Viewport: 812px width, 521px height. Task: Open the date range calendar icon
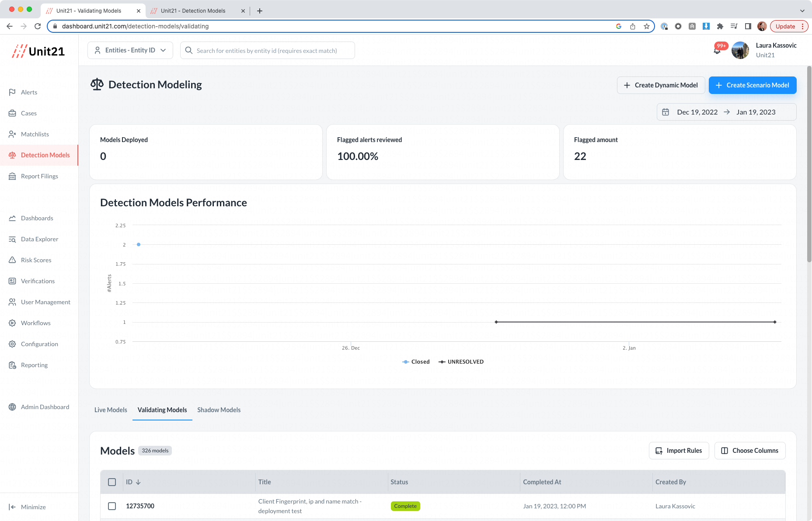(x=666, y=112)
